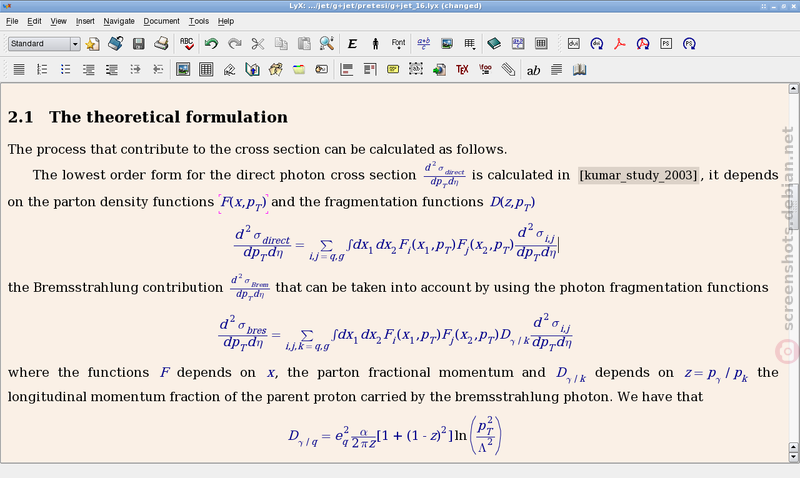Update the DVI output
800x478 pixels.
(x=596, y=44)
